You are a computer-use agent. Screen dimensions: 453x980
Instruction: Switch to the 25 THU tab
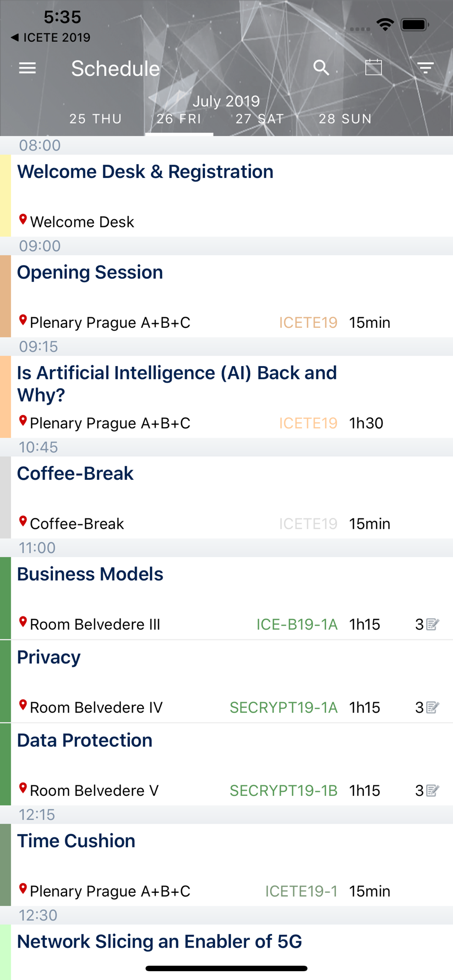95,119
